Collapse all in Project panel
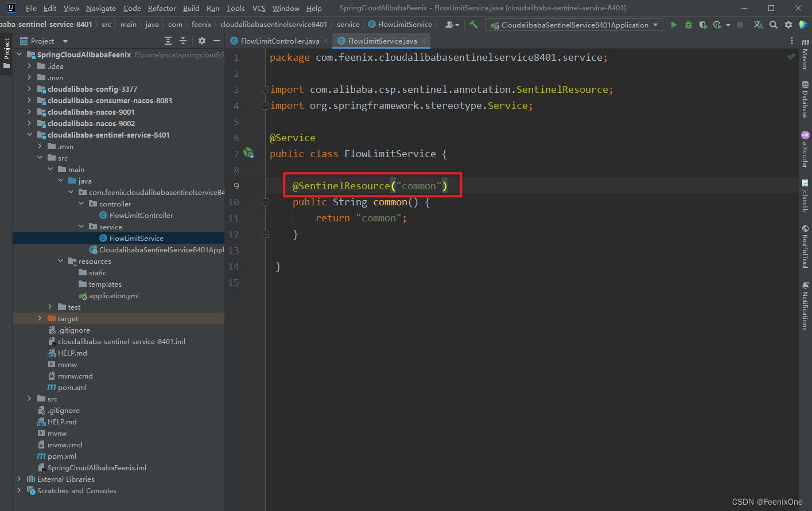This screenshot has height=511, width=812. (183, 41)
